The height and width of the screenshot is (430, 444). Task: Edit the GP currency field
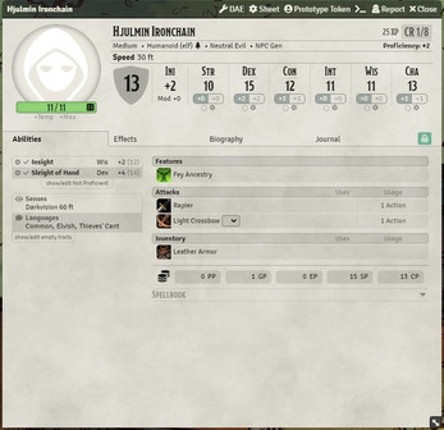point(248,276)
